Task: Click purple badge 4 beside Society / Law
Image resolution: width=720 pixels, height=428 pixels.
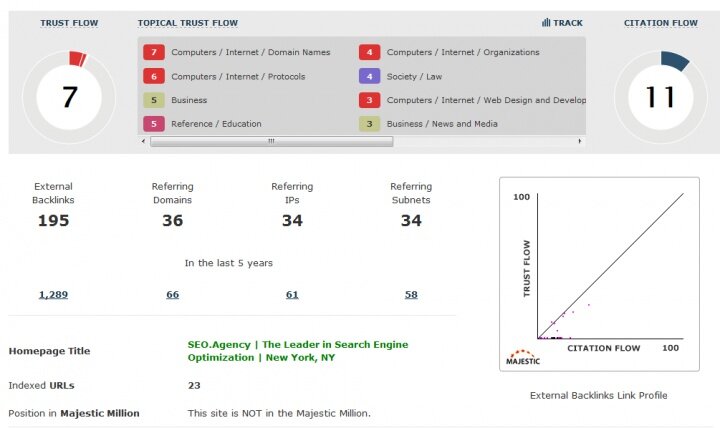Action: pyautogui.click(x=370, y=76)
